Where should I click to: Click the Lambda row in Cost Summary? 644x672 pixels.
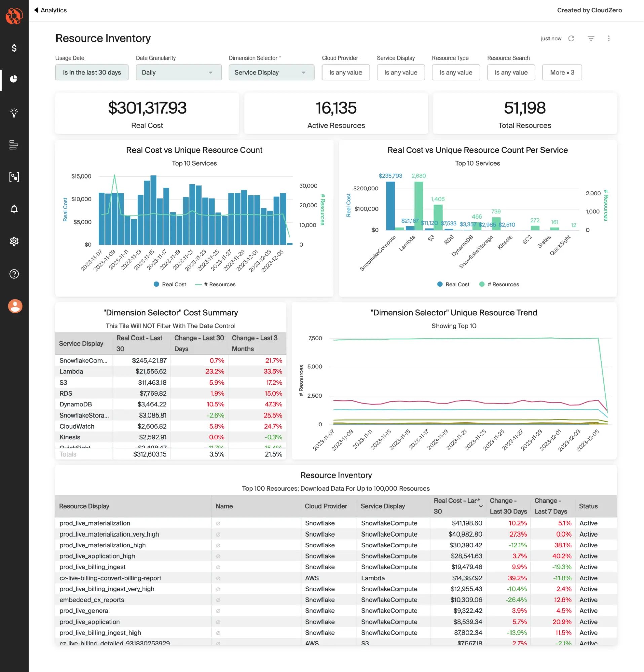coord(171,372)
